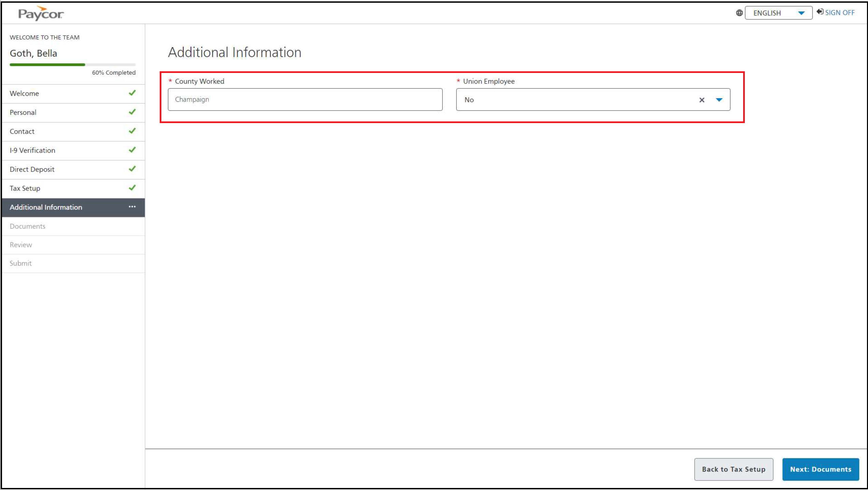Select the Documents step in sidebar
868x490 pixels.
[x=27, y=226]
